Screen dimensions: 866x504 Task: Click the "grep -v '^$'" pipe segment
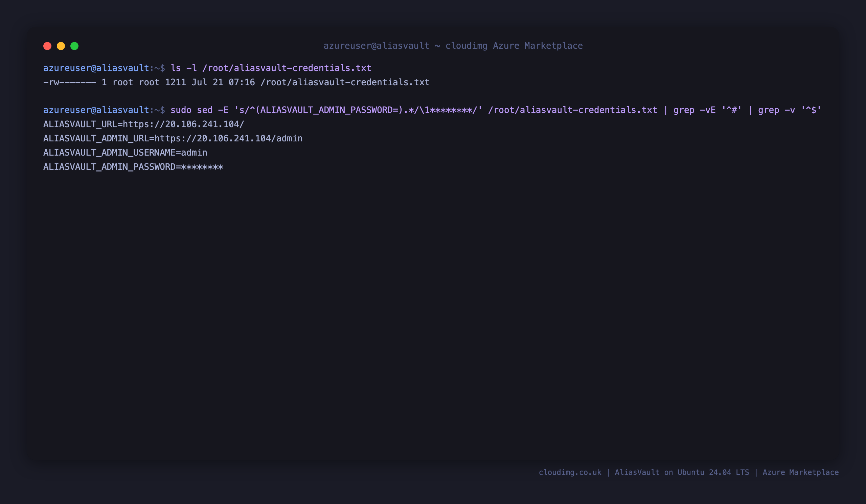[x=790, y=110]
